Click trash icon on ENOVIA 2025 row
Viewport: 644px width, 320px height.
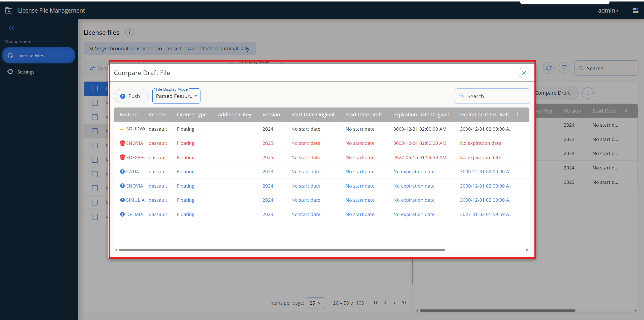point(122,143)
